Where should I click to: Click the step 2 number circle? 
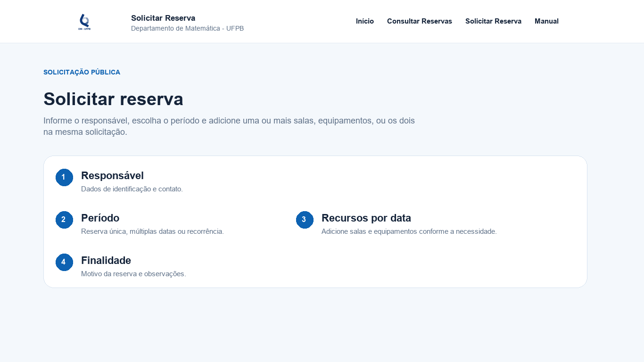[64, 220]
